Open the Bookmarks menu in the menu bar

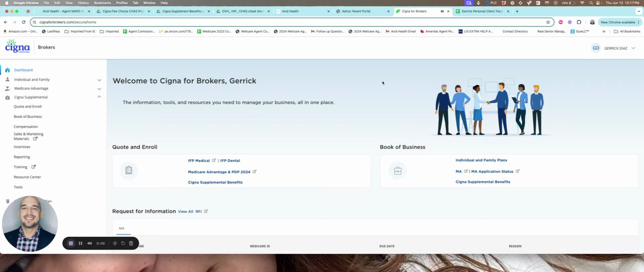pyautogui.click(x=102, y=3)
